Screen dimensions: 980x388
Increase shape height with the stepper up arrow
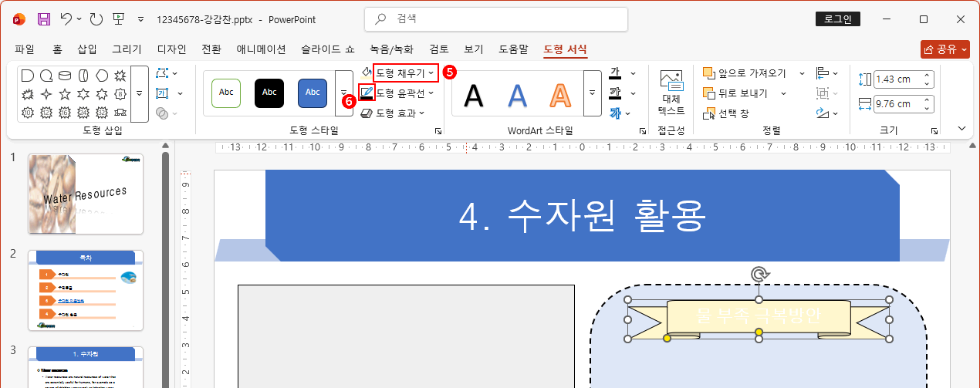pos(928,75)
